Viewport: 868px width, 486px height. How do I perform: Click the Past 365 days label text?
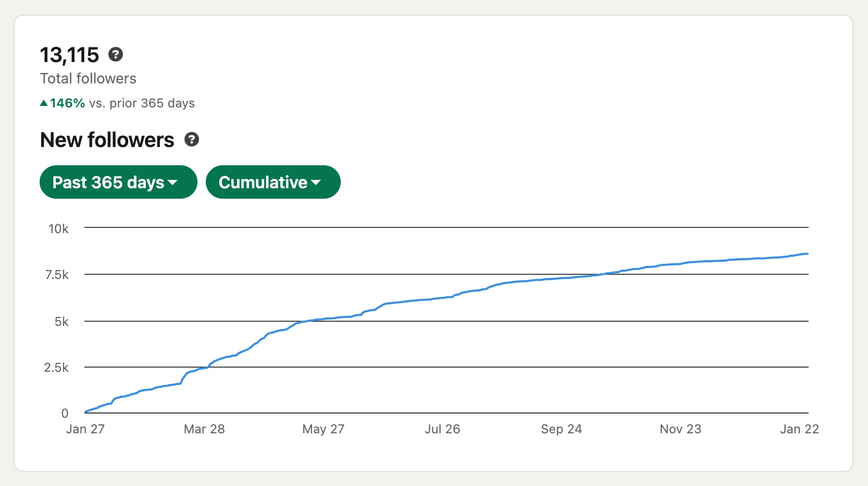click(108, 183)
